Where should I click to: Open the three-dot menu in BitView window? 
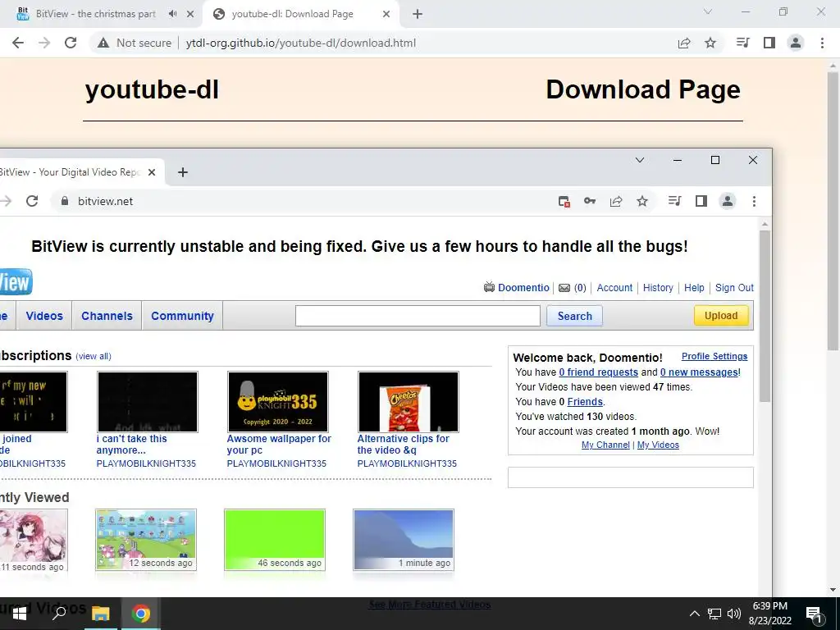click(x=755, y=202)
